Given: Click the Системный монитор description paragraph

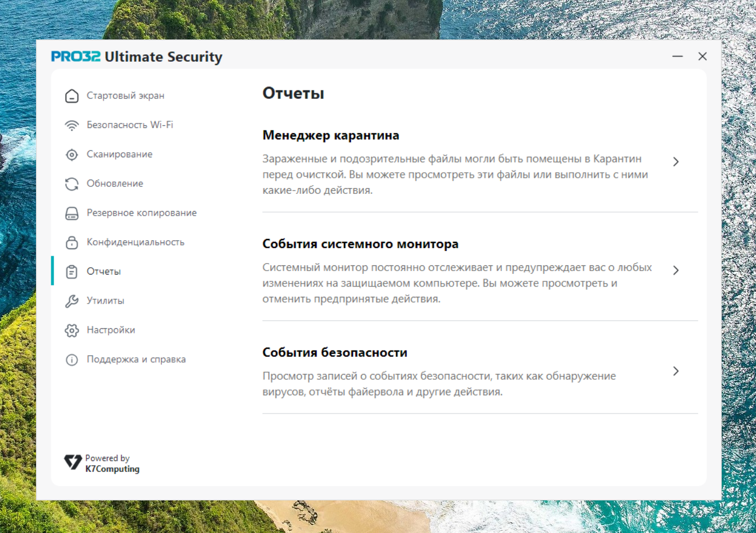Looking at the screenshot, I should (x=457, y=283).
